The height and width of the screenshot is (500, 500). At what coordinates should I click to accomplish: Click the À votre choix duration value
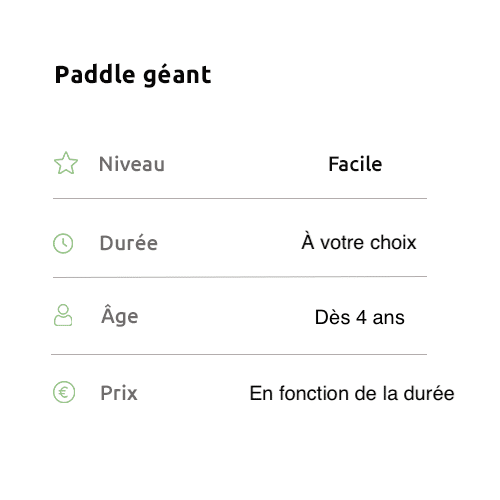[359, 241]
